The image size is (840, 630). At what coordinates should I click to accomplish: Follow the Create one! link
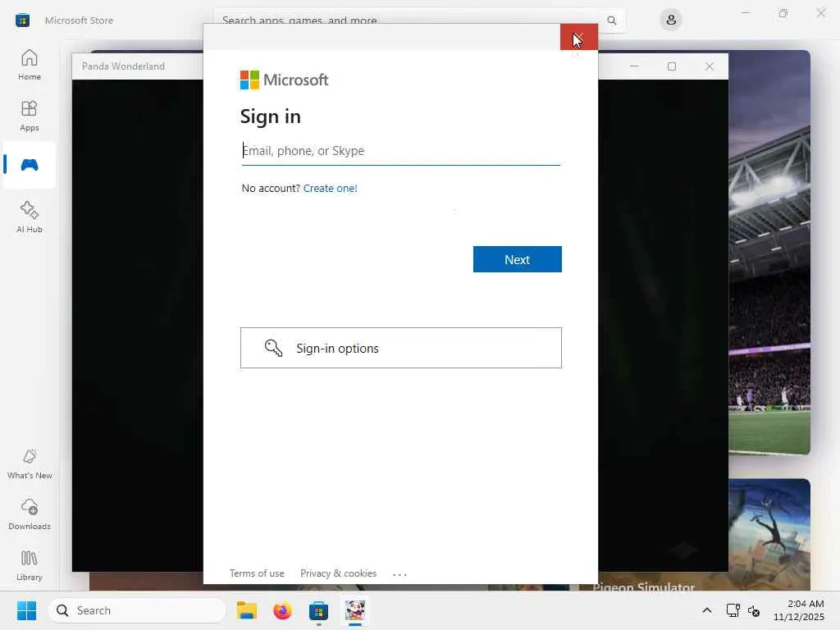click(x=330, y=188)
